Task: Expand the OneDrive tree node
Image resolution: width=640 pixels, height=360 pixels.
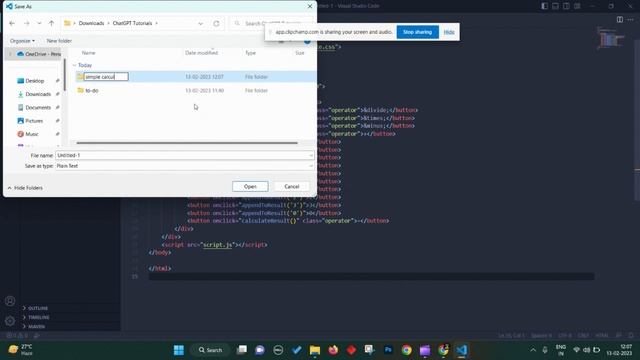Action: pyautogui.click(x=10, y=54)
